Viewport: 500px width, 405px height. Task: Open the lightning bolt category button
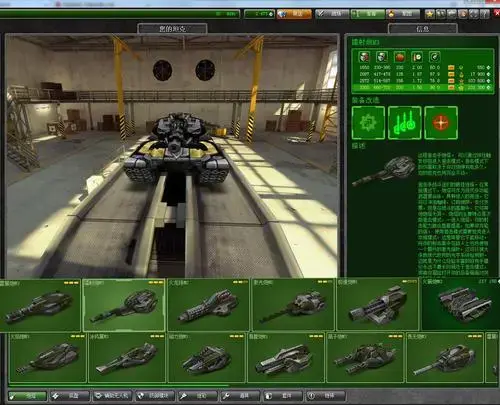click(70, 396)
